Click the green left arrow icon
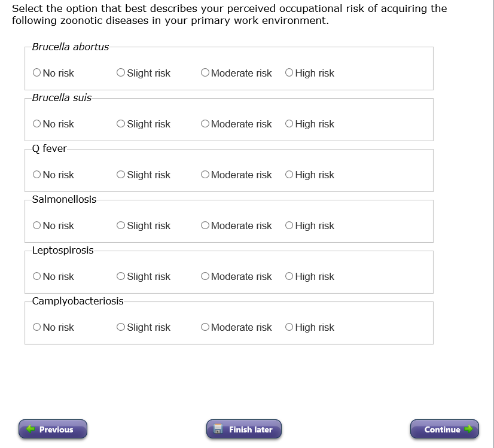 coord(31,429)
